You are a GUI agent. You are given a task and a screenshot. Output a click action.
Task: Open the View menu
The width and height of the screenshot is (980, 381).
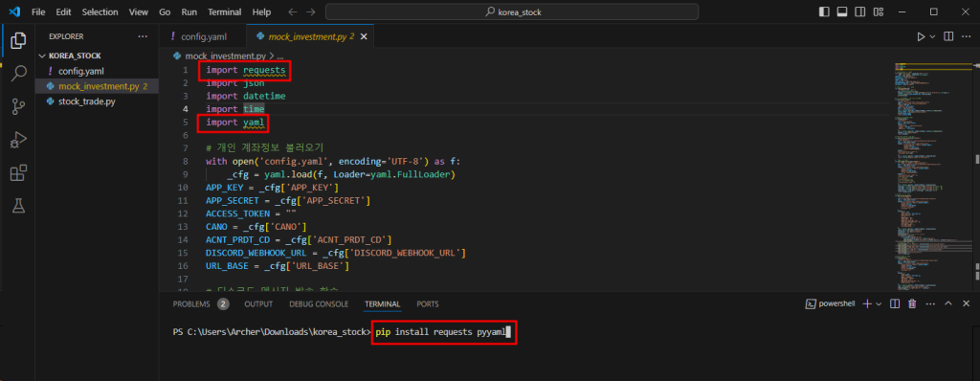tap(139, 11)
